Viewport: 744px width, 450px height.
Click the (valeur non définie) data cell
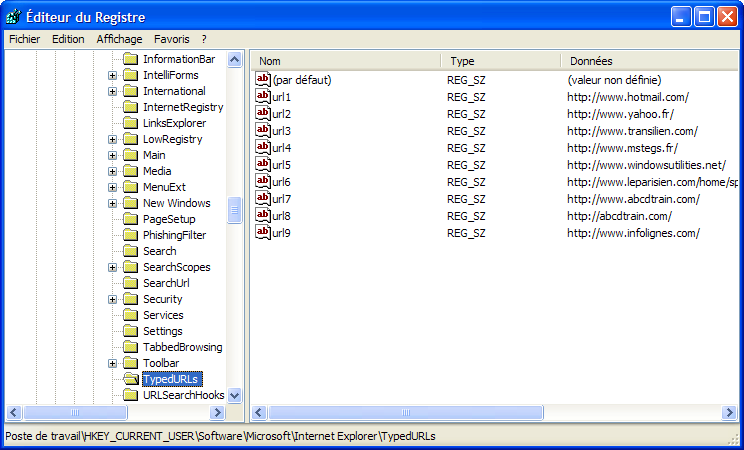[x=614, y=80]
